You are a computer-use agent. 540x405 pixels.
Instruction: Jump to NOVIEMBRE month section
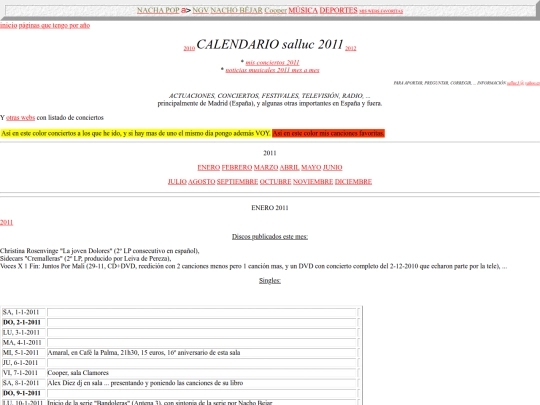tap(313, 181)
